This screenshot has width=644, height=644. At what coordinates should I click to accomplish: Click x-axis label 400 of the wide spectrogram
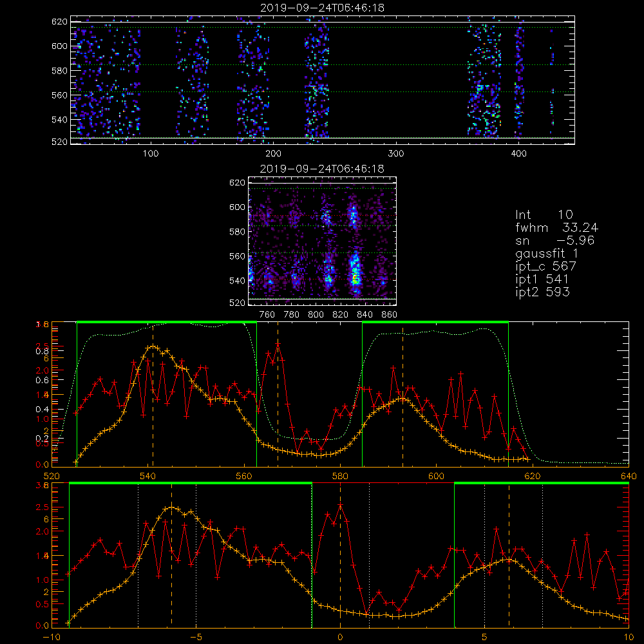pyautogui.click(x=518, y=154)
